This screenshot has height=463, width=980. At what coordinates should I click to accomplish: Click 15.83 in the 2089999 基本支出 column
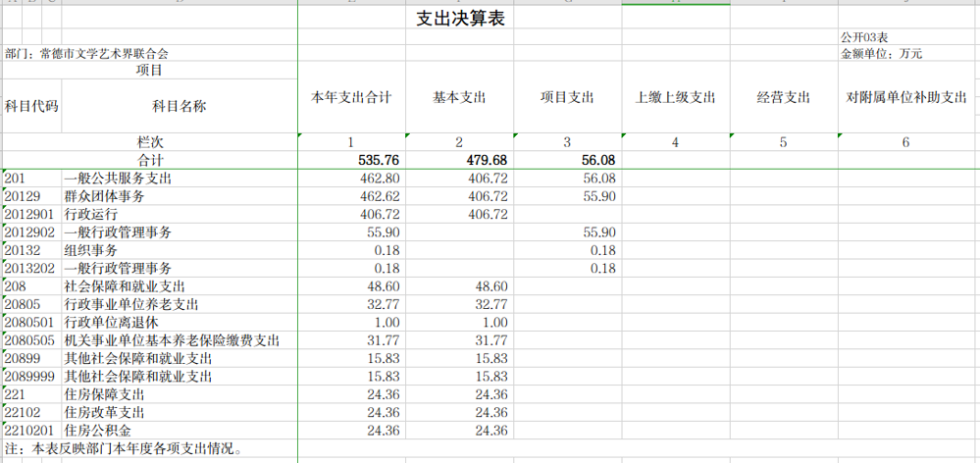pos(491,377)
